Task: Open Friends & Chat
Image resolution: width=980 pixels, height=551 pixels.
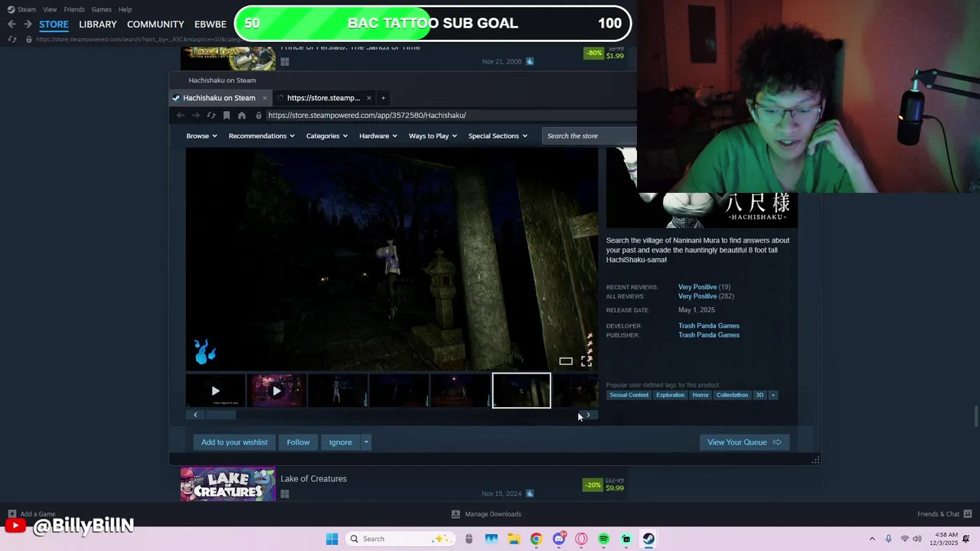Action: (945, 514)
